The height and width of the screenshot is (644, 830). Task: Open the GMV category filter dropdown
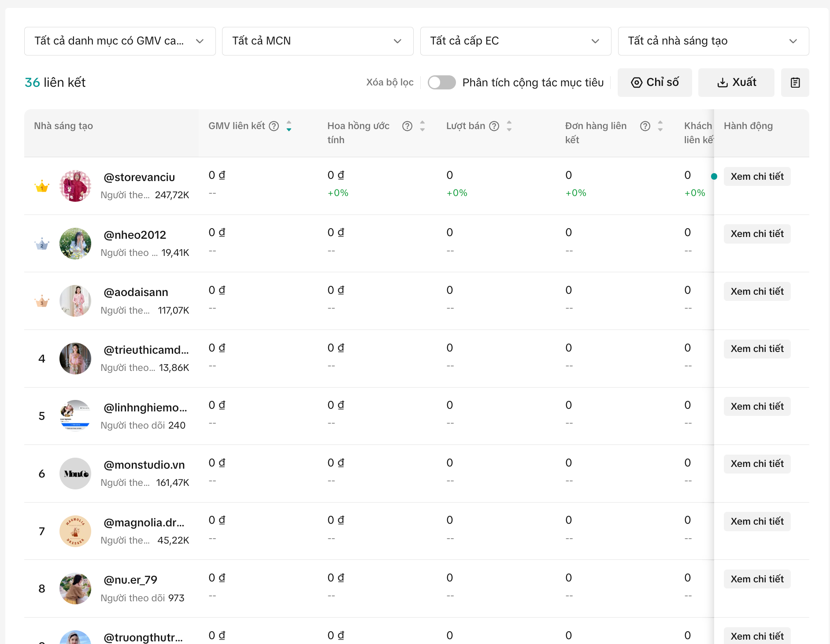pyautogui.click(x=120, y=41)
